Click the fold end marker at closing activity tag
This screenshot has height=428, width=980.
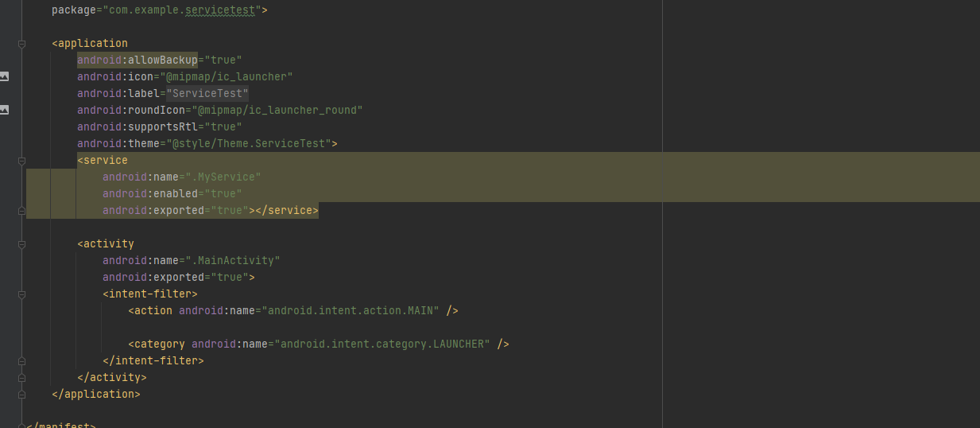tap(21, 377)
